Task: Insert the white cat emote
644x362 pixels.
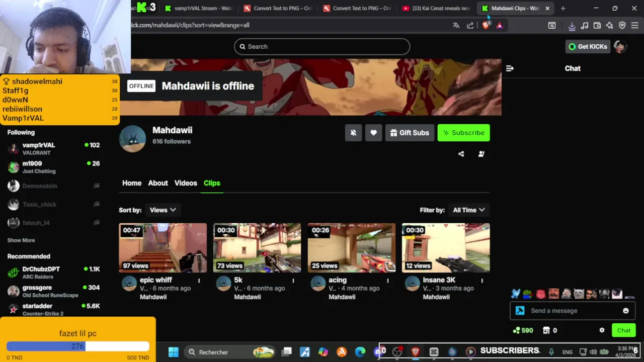Action: 579,294
